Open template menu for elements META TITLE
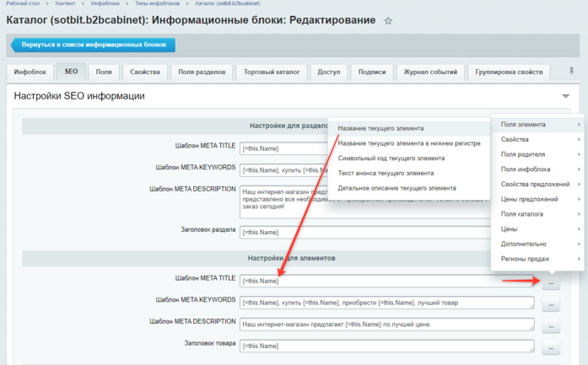Image resolution: width=588 pixels, height=365 pixels. tap(551, 283)
